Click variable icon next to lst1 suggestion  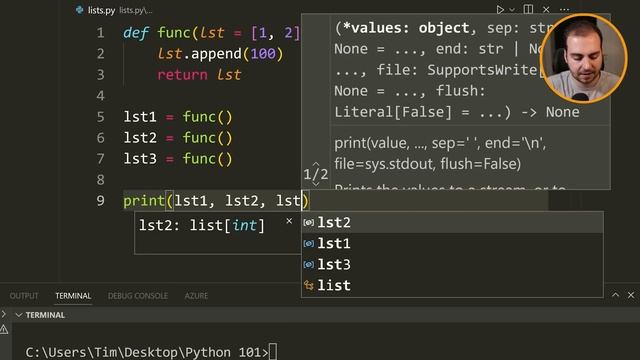[309, 244]
